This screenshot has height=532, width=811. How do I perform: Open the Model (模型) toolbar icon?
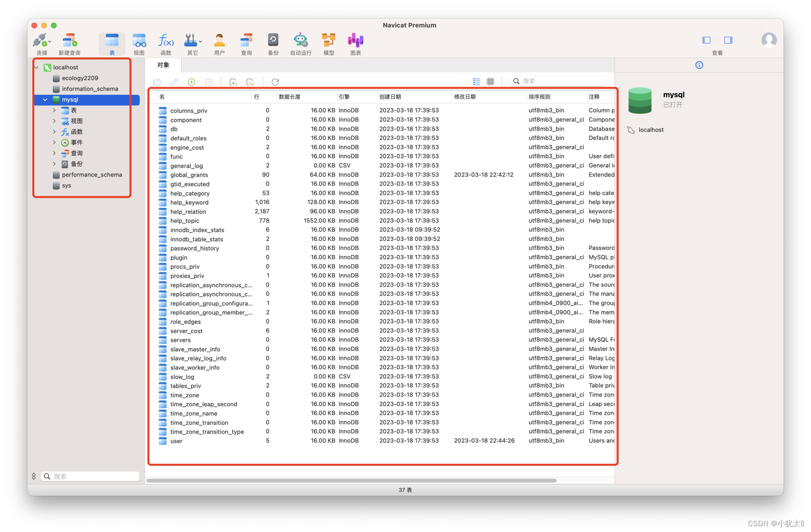click(328, 44)
